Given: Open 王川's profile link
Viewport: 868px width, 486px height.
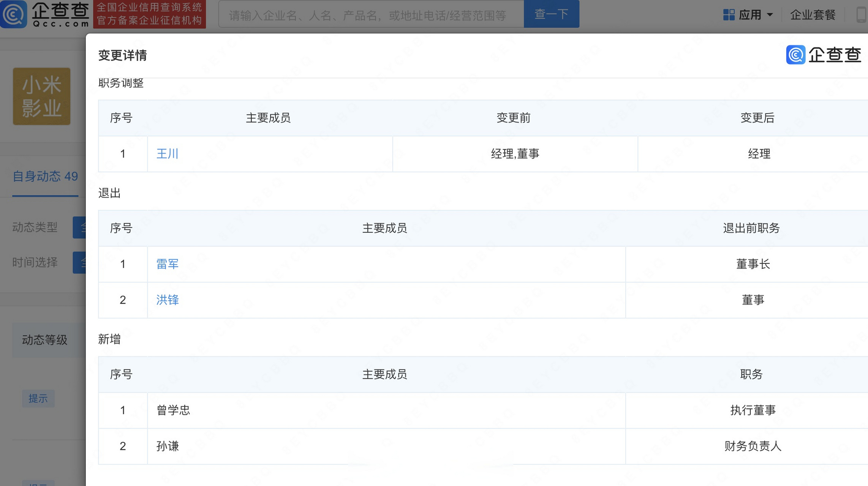Looking at the screenshot, I should pyautogui.click(x=167, y=154).
